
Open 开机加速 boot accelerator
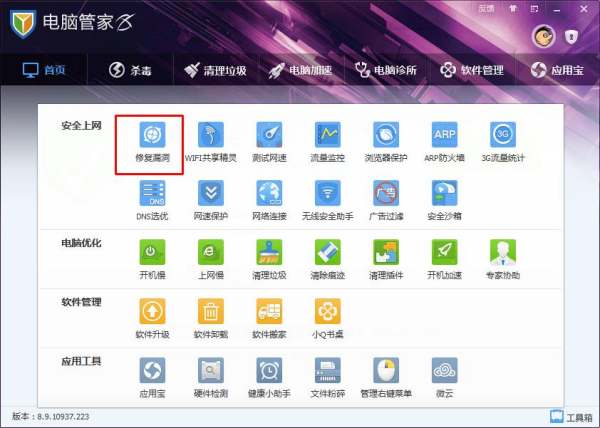pyautogui.click(x=444, y=260)
